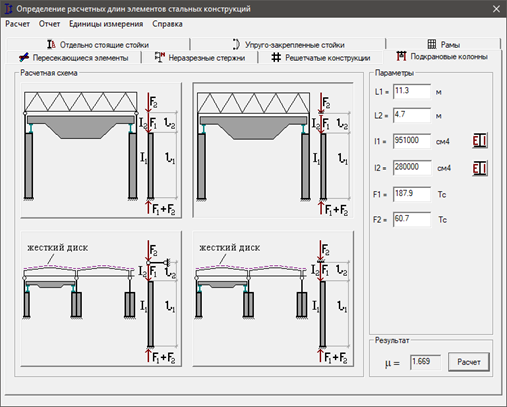Click the EI stiffness icon beside I2

click(480, 168)
